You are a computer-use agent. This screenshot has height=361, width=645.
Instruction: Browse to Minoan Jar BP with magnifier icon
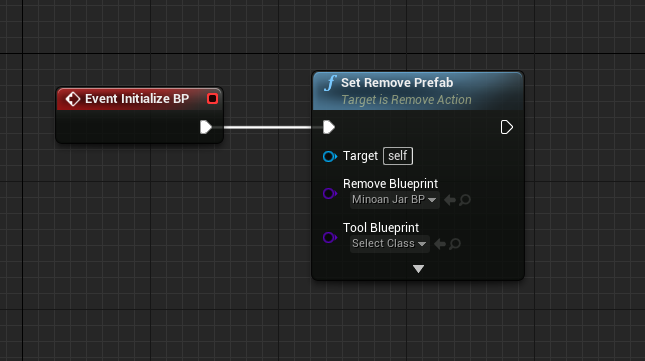point(465,200)
